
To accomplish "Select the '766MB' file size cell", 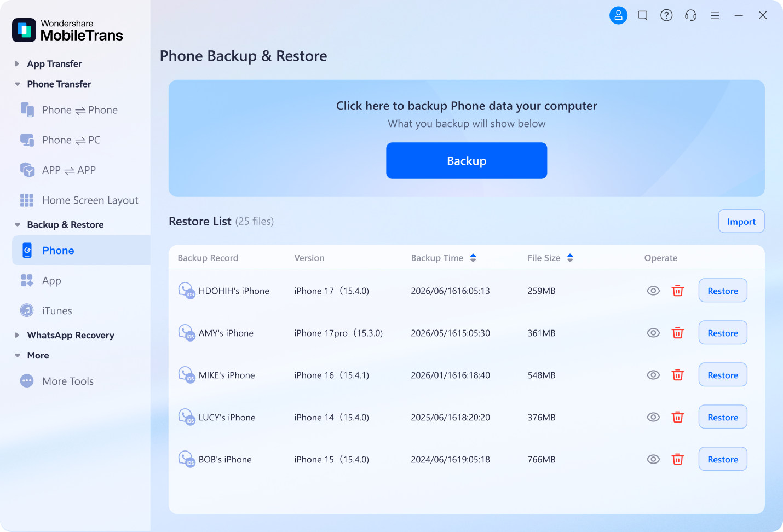I will point(542,459).
